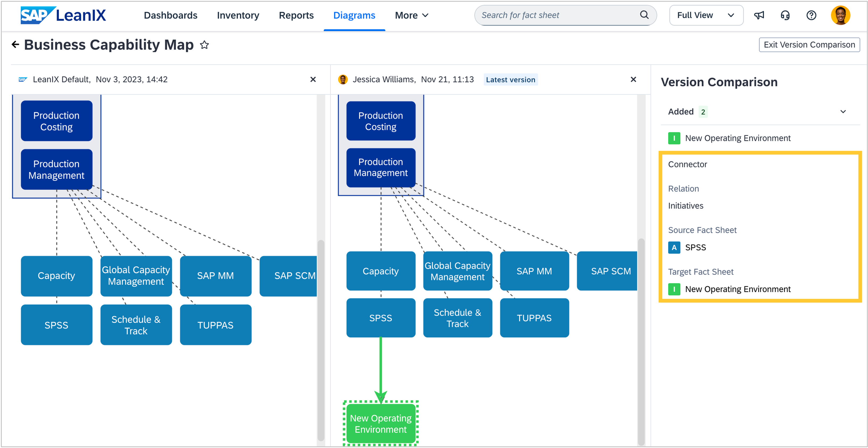This screenshot has width=868, height=448.
Task: Click the SAP LeanIX logo
Action: point(63,15)
